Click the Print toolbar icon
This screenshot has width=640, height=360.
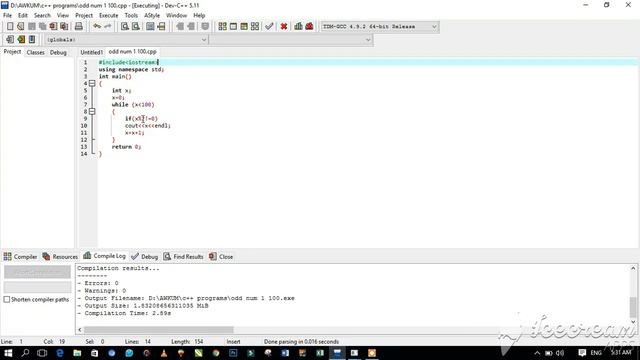(78, 27)
